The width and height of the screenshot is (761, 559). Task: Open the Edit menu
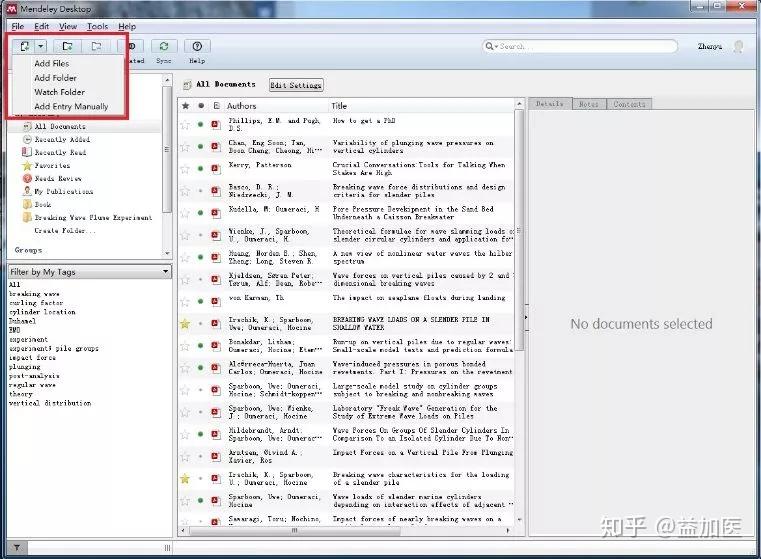tap(42, 26)
